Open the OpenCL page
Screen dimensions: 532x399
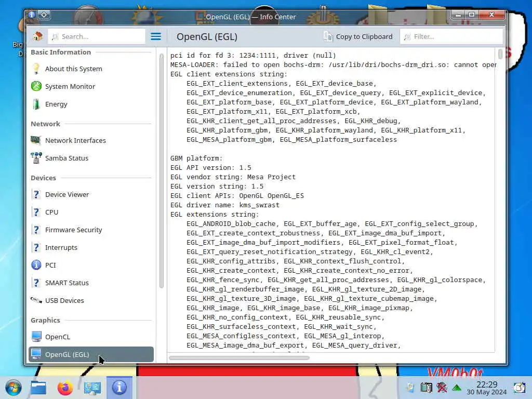(x=91, y=336)
